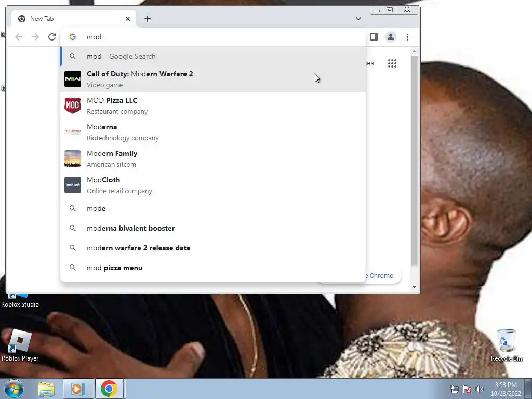Pick the 'mod pizza menu' suggestion
Viewport: 532px width, 399px height.
214,268
